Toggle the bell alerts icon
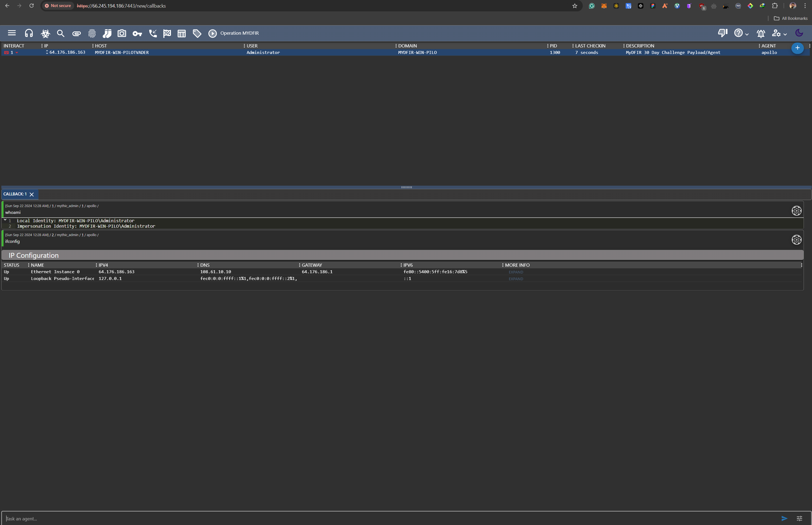 [761, 33]
